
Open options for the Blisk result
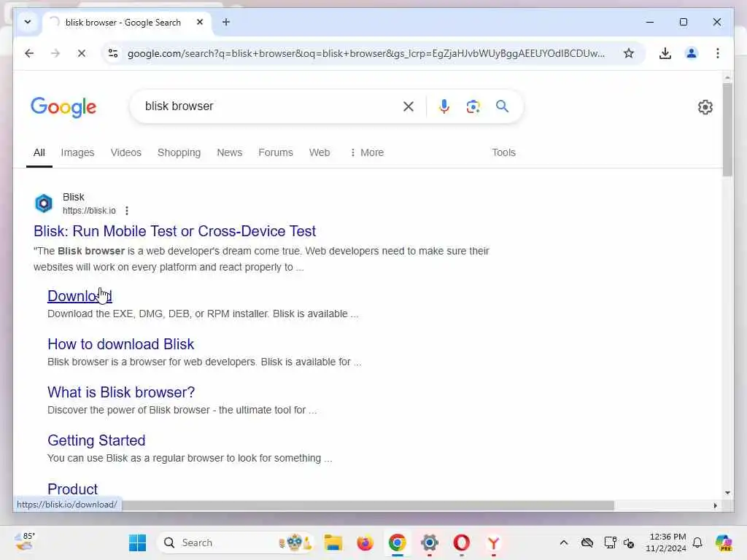click(x=127, y=211)
